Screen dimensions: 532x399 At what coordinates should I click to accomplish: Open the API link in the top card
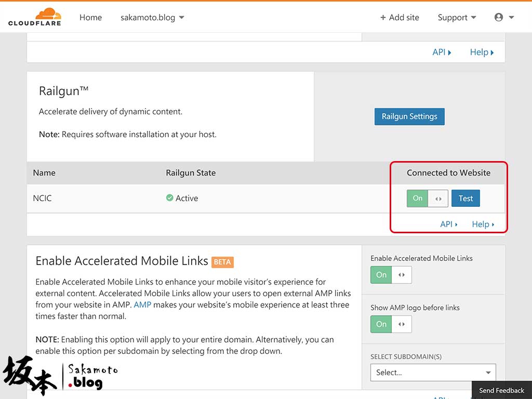pyautogui.click(x=442, y=52)
